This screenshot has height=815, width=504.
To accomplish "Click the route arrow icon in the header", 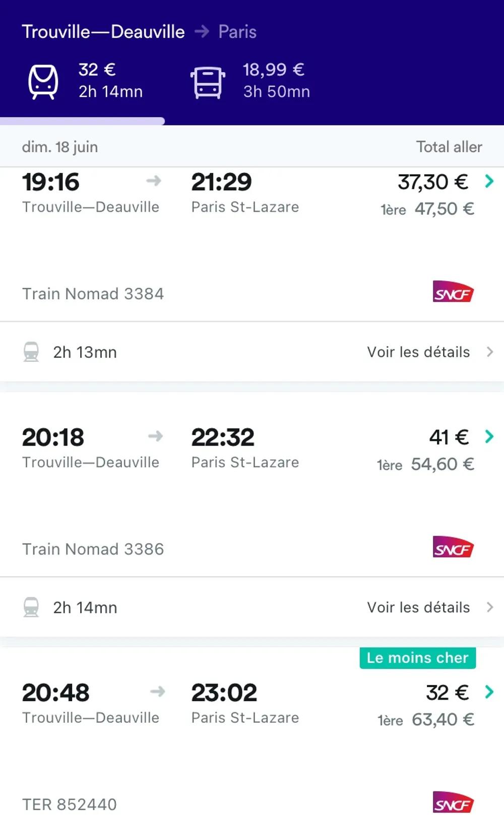I will [x=202, y=32].
